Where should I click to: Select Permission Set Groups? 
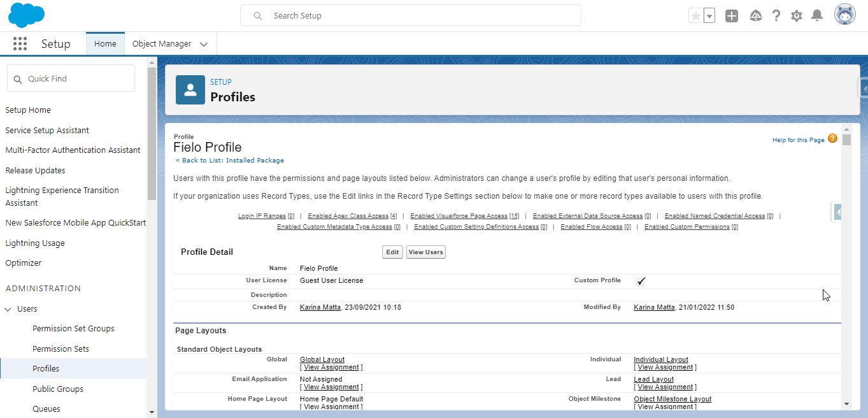tap(73, 328)
